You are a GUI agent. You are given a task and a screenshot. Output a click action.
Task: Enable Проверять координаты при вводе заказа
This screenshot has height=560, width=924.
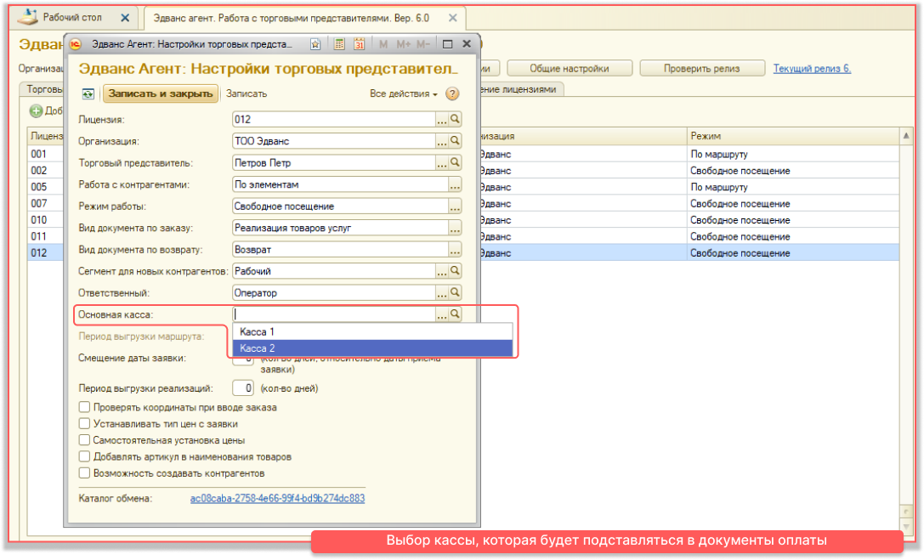pyautogui.click(x=84, y=407)
